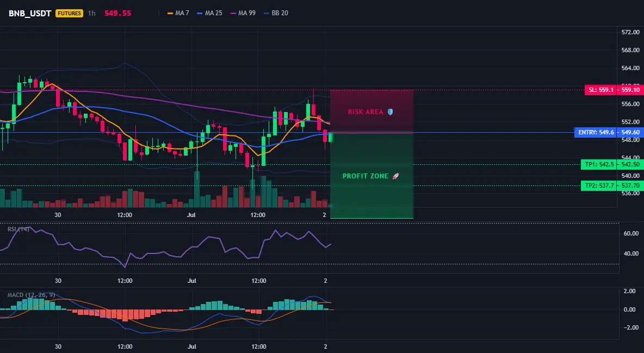Click the BNB_USDT symbol name
The image size is (644, 353).
coord(30,13)
